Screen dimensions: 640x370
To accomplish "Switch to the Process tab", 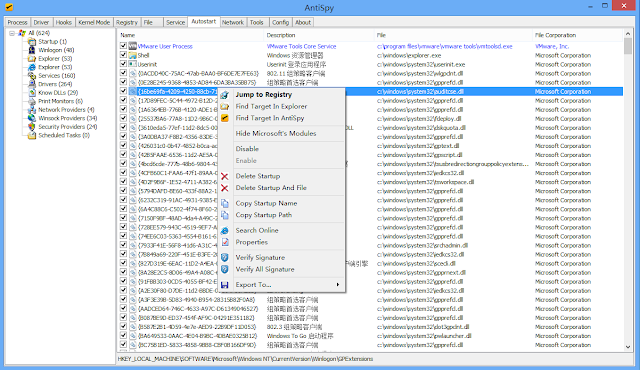I will click(17, 22).
